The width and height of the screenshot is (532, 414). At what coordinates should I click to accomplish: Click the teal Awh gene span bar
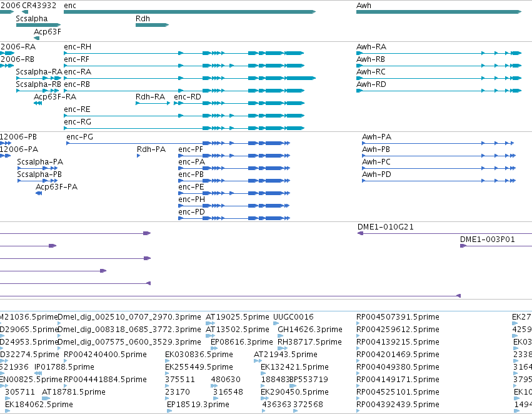tap(439, 12)
